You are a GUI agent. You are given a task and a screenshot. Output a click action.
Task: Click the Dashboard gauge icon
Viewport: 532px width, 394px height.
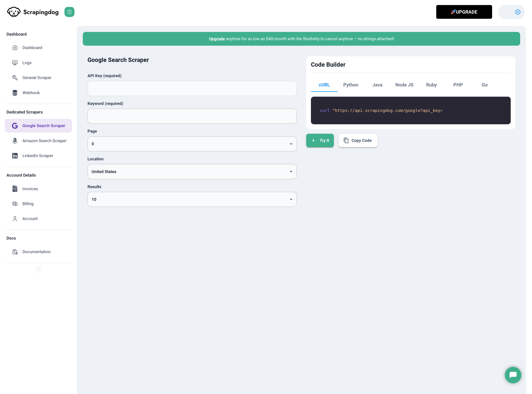15,48
